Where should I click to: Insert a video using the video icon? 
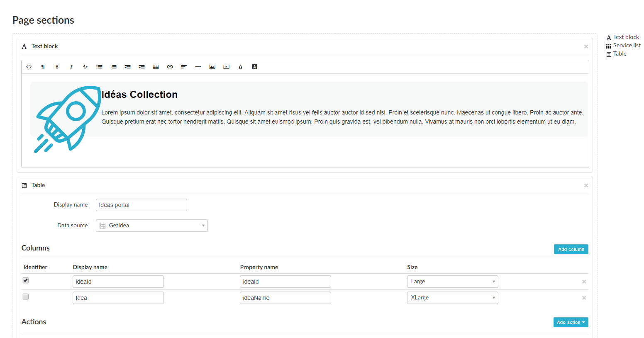[226, 66]
